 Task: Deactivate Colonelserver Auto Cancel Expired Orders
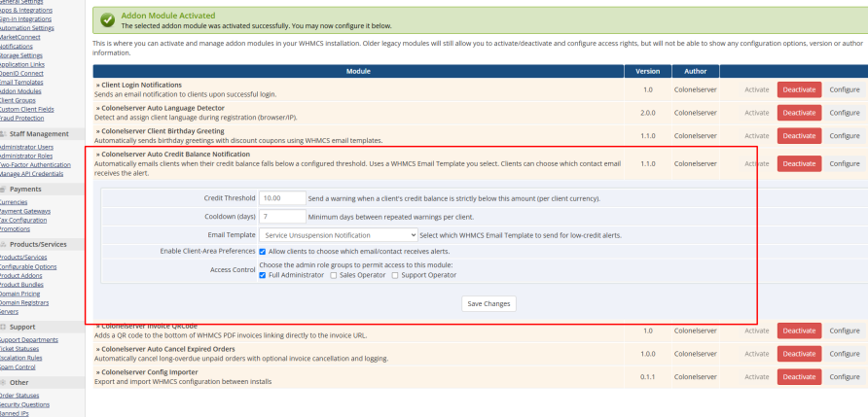(x=799, y=354)
